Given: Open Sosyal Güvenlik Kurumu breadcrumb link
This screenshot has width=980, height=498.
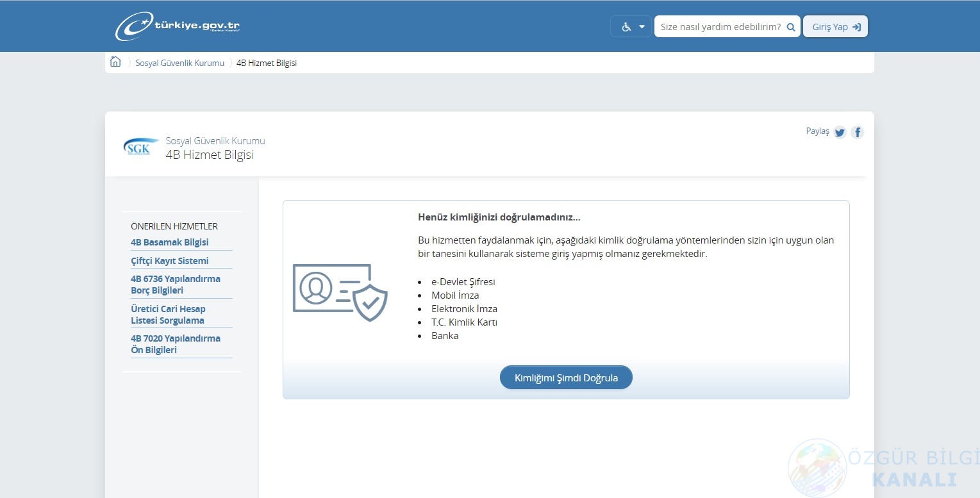Looking at the screenshot, I should tap(180, 63).
